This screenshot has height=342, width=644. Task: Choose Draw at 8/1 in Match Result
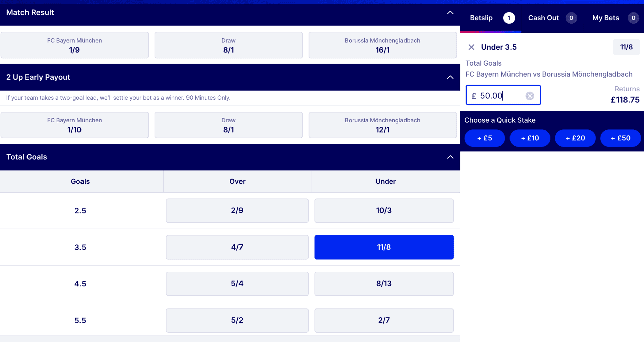pos(228,45)
